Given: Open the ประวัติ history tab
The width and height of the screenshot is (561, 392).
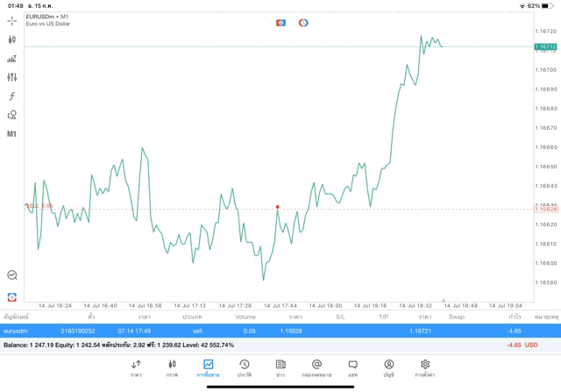Looking at the screenshot, I should coord(244,367).
